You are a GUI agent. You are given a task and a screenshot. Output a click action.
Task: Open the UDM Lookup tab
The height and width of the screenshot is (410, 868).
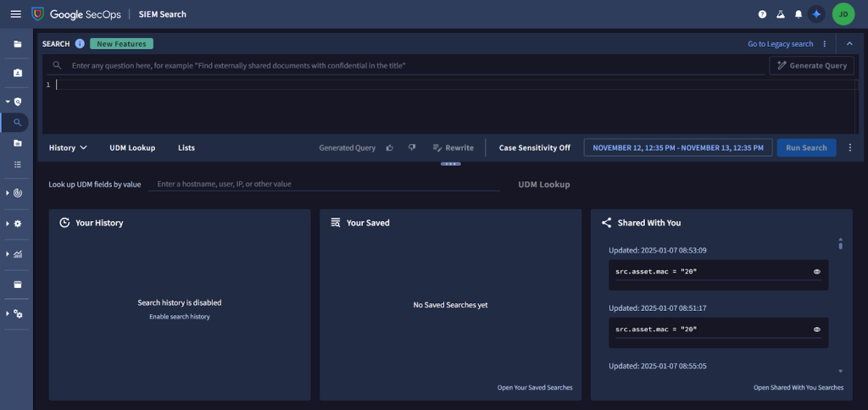coord(132,147)
